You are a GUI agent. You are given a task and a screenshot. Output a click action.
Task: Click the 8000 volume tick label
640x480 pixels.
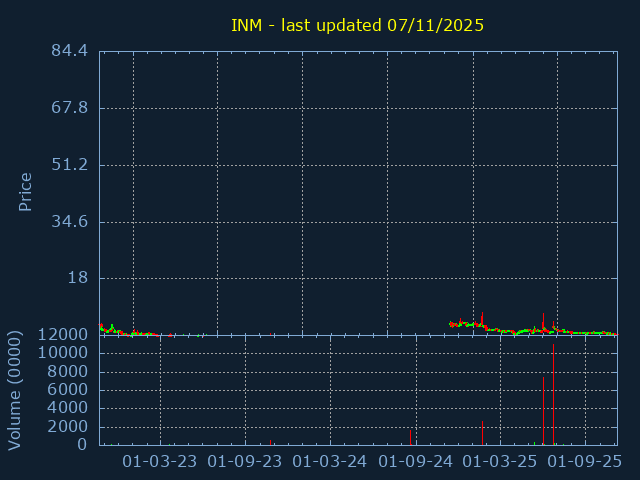[x=67, y=372]
